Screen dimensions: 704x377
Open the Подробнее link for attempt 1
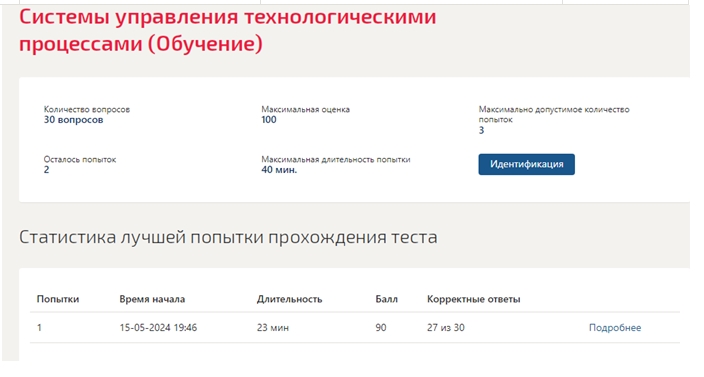pyautogui.click(x=615, y=328)
